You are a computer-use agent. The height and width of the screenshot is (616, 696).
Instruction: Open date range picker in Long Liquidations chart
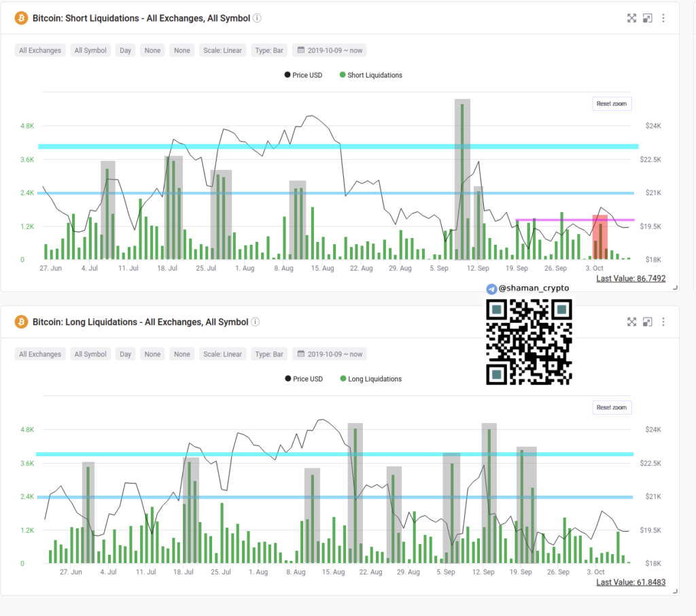[330, 354]
